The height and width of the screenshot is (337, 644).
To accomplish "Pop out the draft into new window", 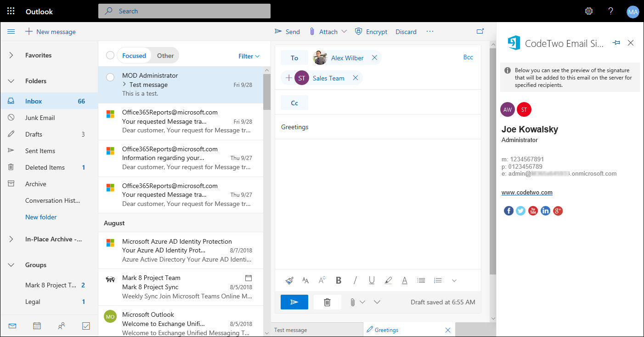I will pos(480,31).
